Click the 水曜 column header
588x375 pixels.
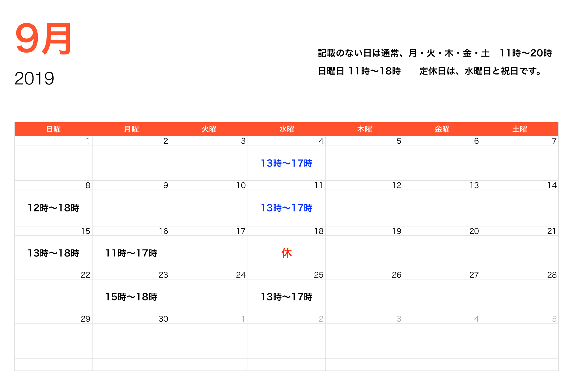pos(287,129)
